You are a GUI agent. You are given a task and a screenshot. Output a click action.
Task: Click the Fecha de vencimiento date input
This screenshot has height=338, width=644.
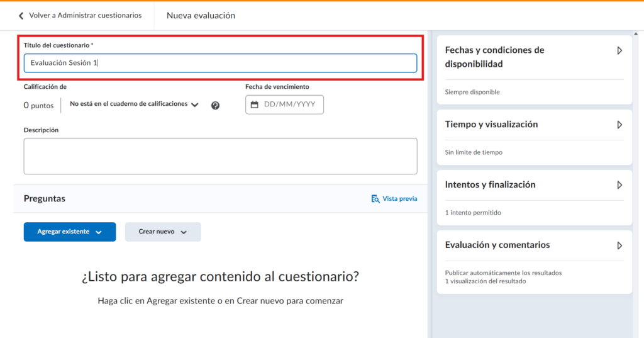(x=289, y=104)
